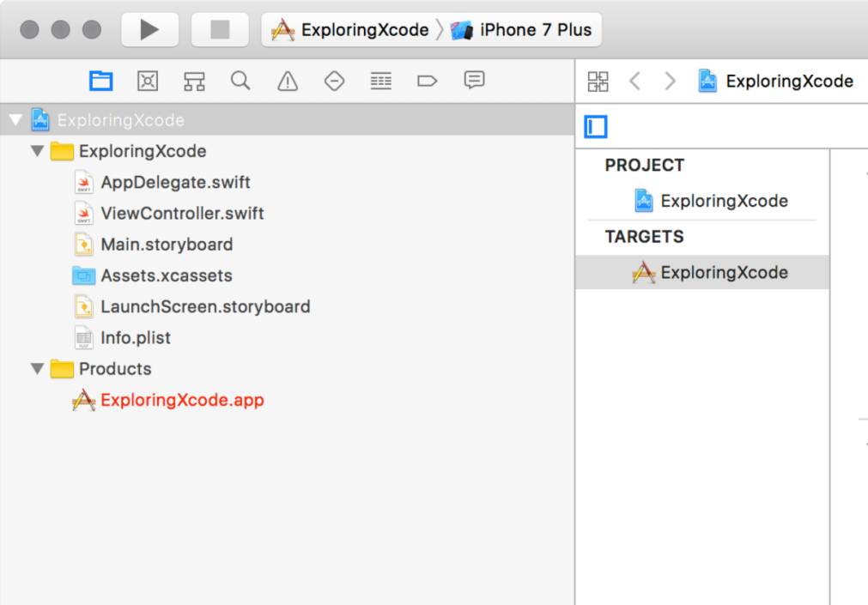Select ExploringXcode under PROJECT
This screenshot has height=605, width=868.
tap(712, 201)
